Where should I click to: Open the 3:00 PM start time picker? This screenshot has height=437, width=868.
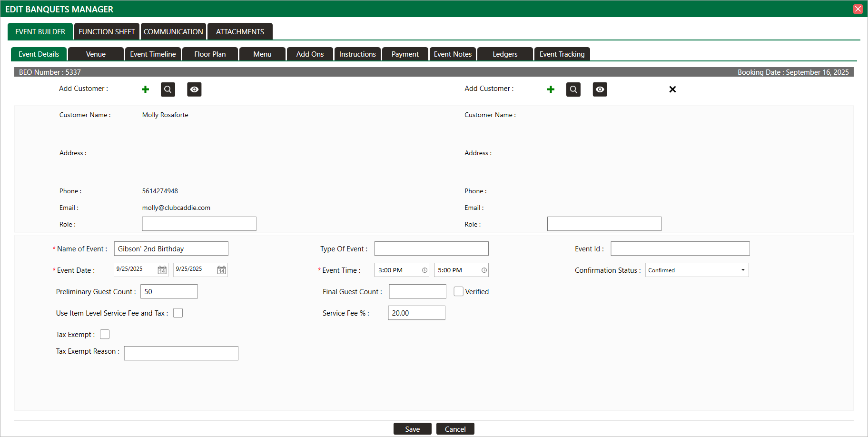(x=424, y=270)
